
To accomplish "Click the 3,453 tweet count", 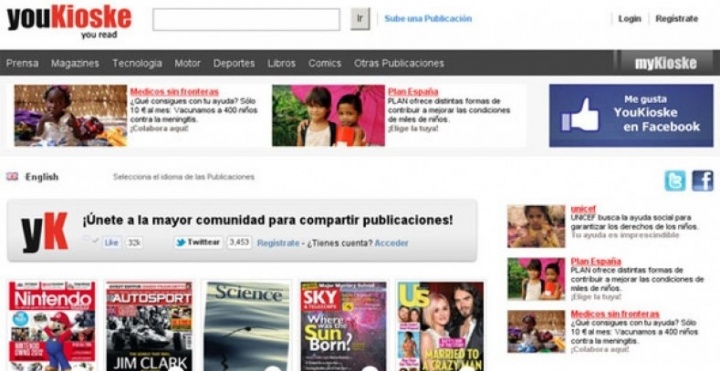I will 239,242.
